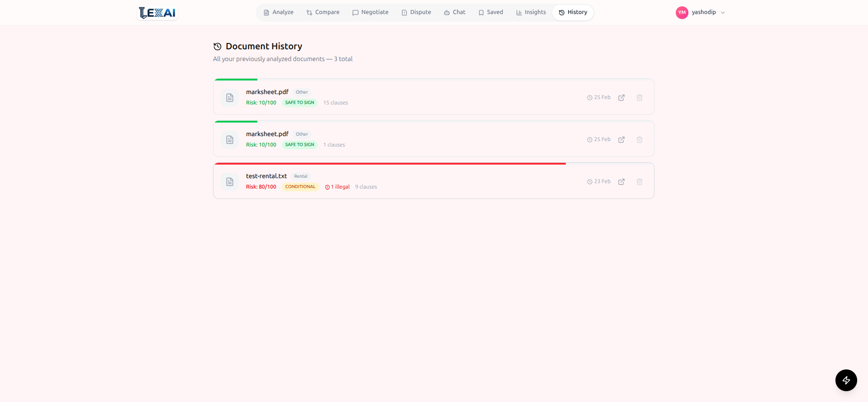Click Other tag on 15-clause marksheet.pdf

(x=302, y=92)
